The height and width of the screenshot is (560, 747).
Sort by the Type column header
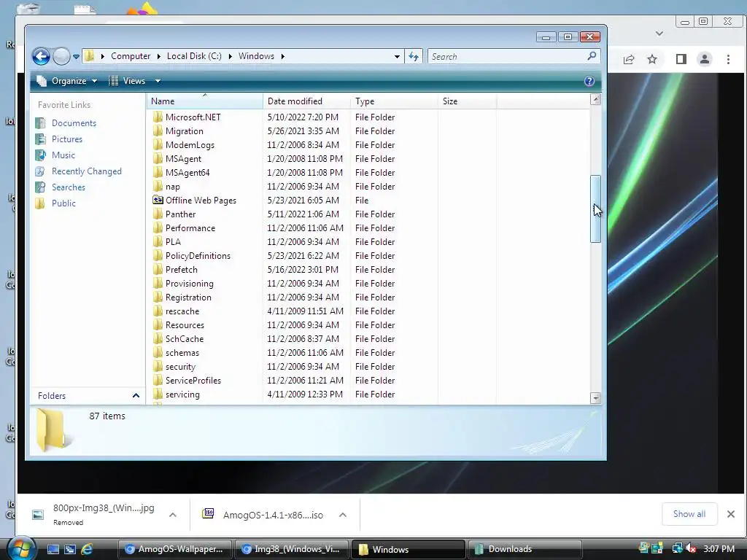pyautogui.click(x=394, y=101)
